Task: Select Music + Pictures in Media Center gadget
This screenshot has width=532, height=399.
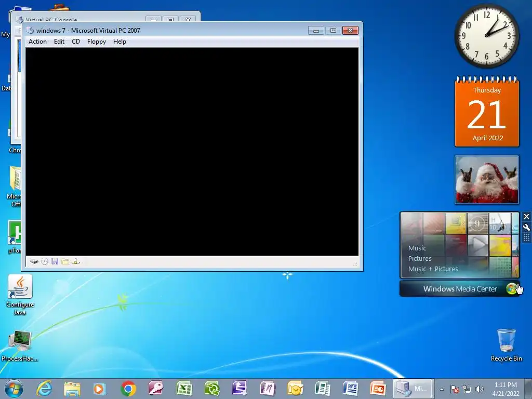Action: click(433, 269)
